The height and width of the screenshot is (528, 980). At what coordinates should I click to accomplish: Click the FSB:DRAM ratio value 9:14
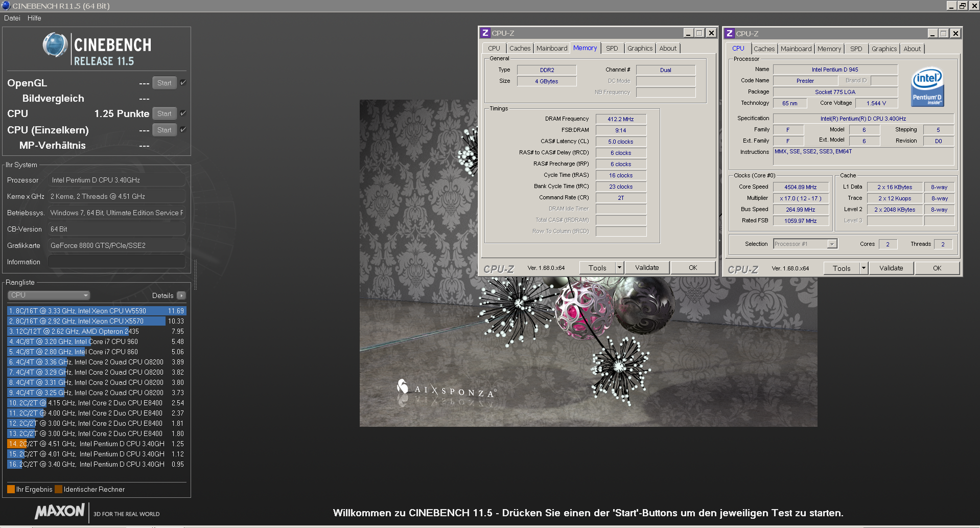coord(621,130)
